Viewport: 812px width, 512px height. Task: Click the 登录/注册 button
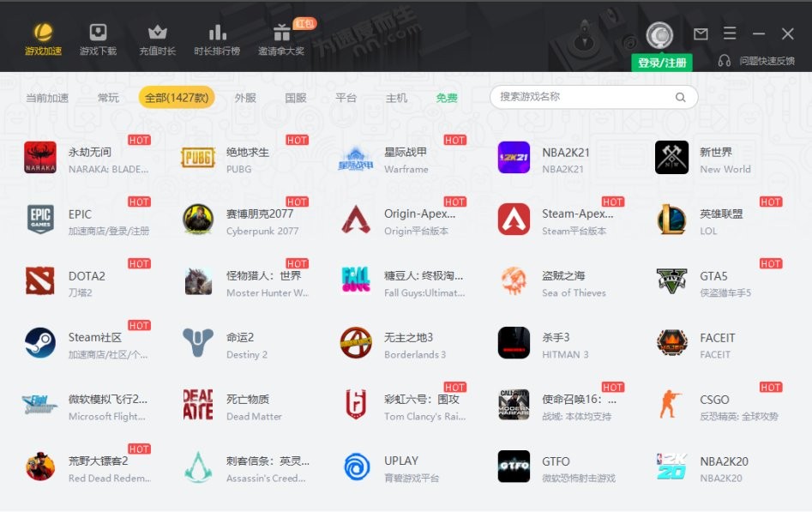pyautogui.click(x=662, y=63)
